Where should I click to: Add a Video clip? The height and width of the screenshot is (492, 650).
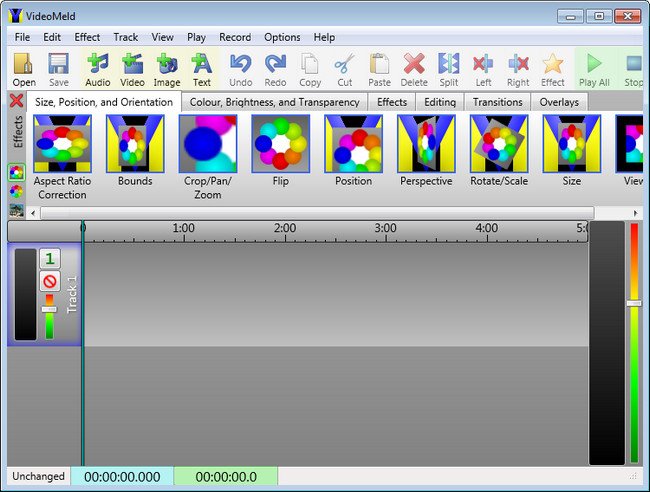[132, 70]
